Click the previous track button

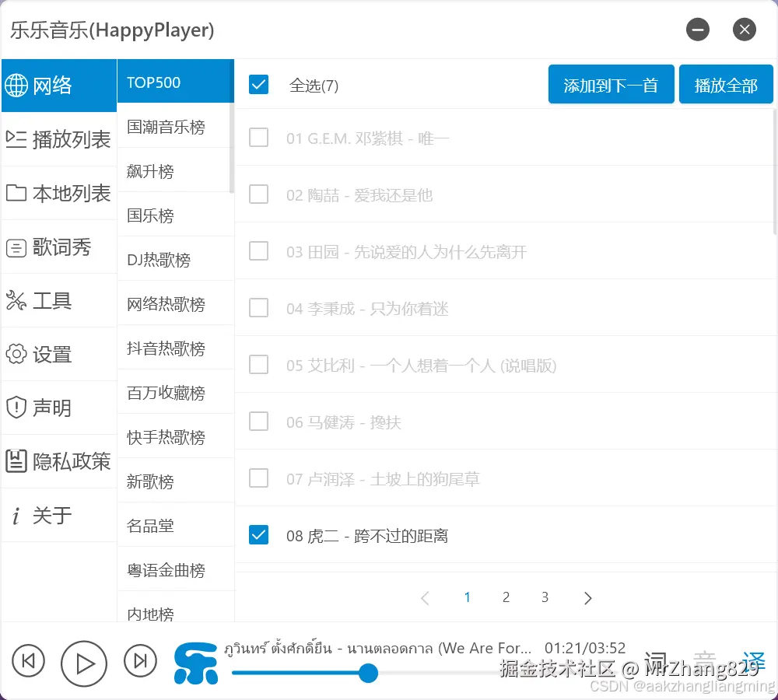pyautogui.click(x=28, y=661)
